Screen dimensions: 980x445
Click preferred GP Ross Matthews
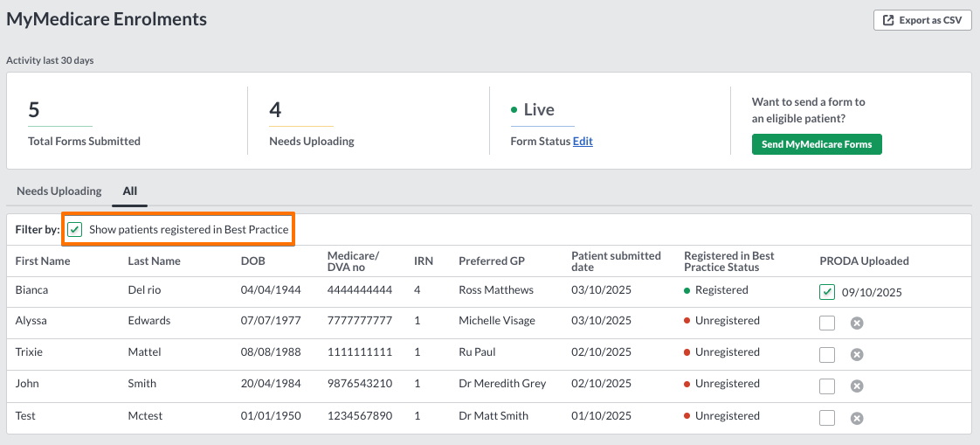(x=496, y=289)
